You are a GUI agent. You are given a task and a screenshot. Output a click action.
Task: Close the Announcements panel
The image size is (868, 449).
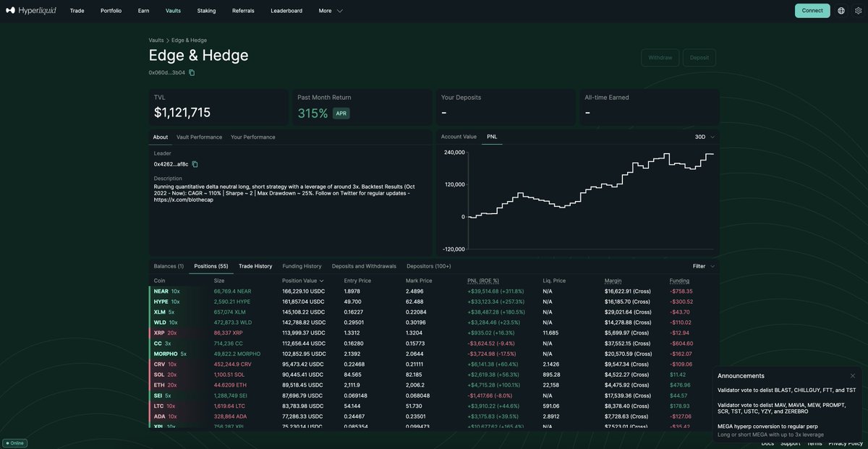pos(853,376)
